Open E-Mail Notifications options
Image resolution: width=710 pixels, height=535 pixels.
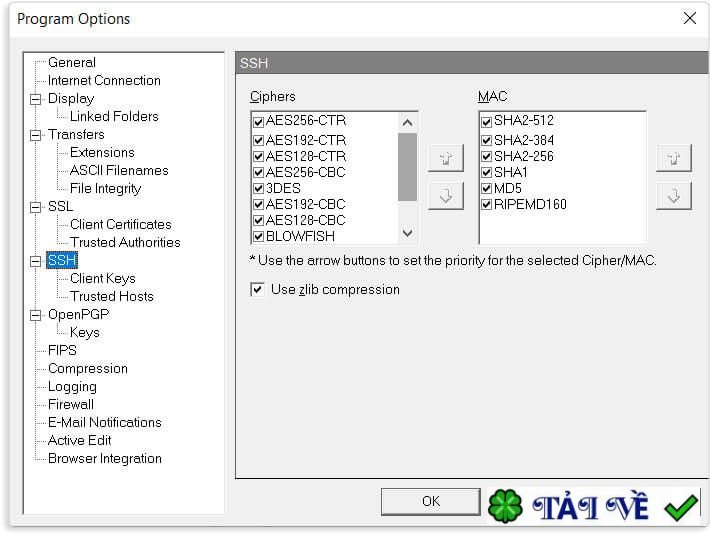105,422
